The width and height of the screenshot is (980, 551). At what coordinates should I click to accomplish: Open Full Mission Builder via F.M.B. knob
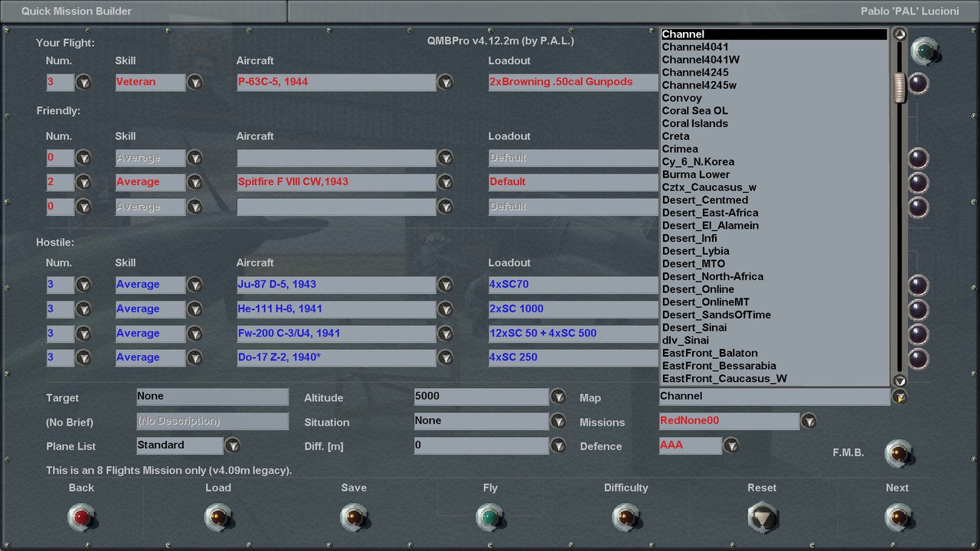click(898, 454)
